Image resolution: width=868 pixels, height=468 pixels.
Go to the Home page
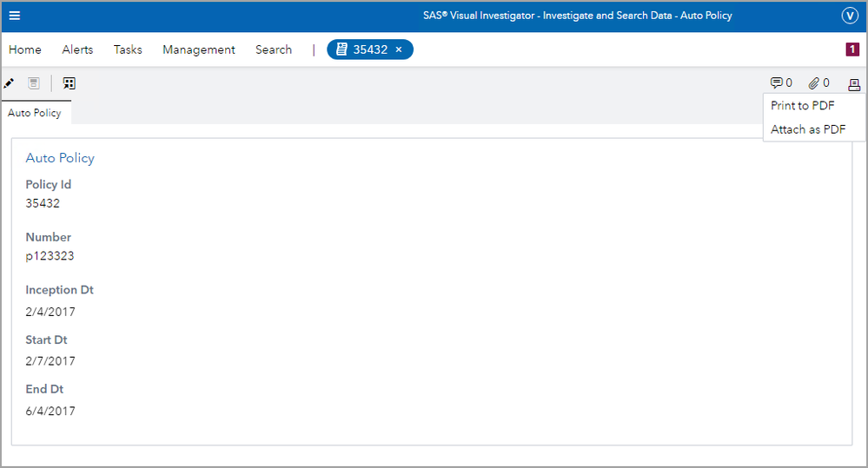point(25,49)
